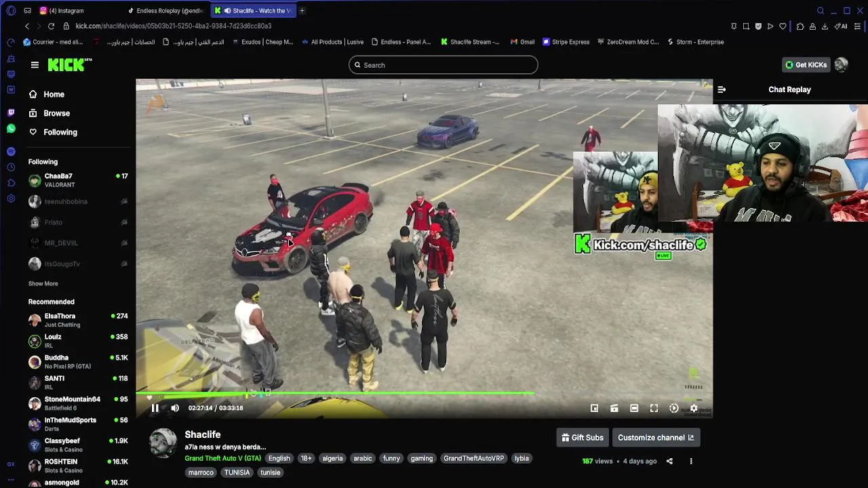Image resolution: width=868 pixels, height=488 pixels.
Task: Click the Search input field
Action: tap(443, 65)
